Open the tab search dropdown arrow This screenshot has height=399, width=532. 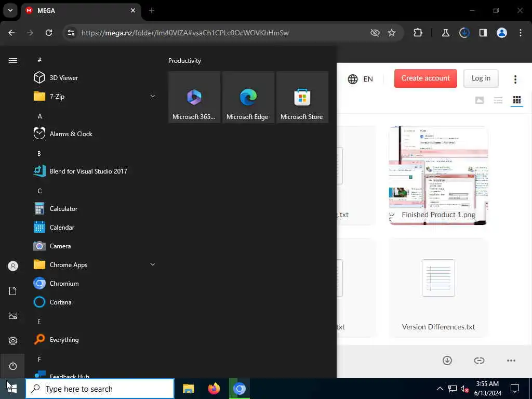[10, 10]
